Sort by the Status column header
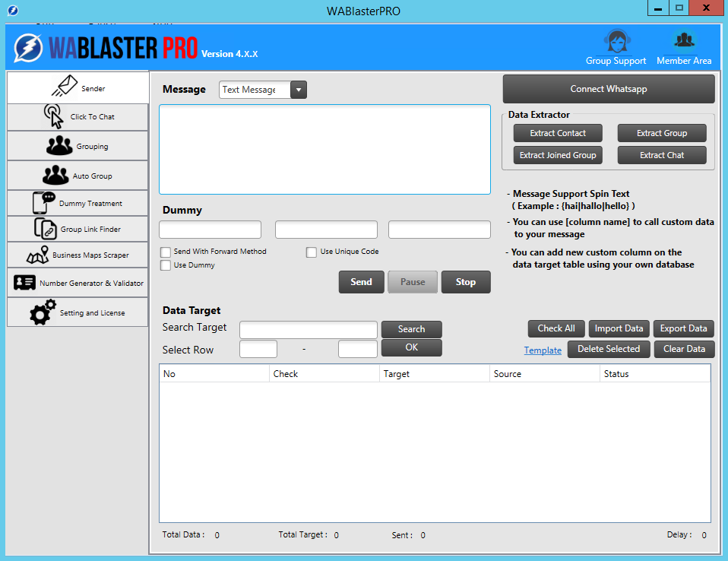 (x=616, y=374)
